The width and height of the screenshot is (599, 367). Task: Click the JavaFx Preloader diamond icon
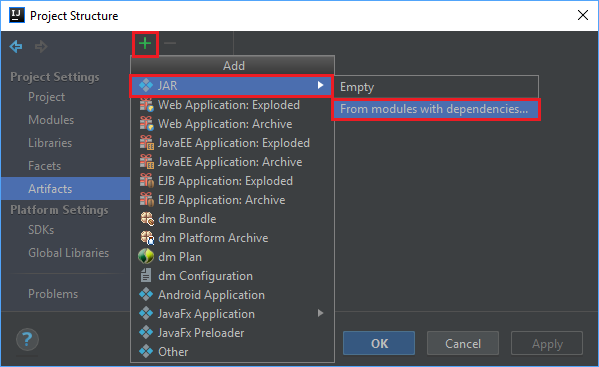tap(146, 333)
